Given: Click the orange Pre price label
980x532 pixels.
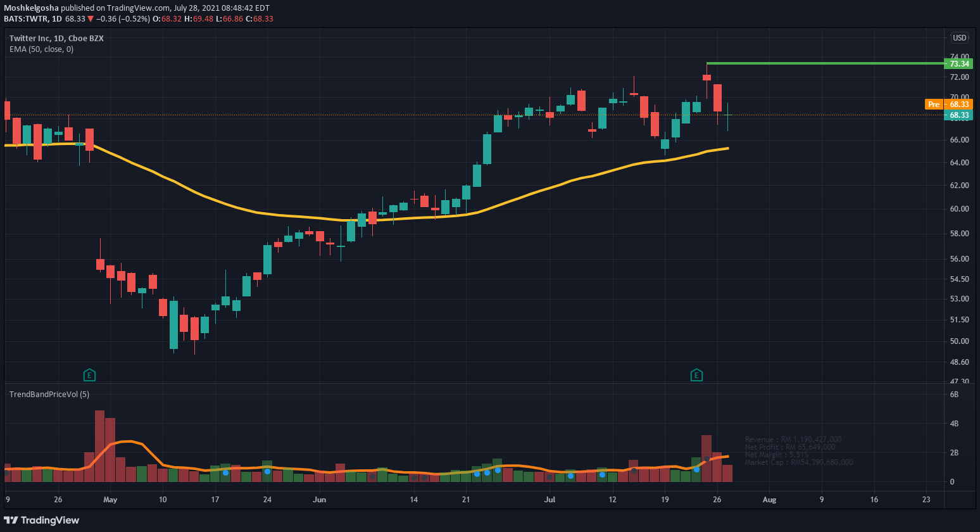Looking at the screenshot, I should coord(934,104).
